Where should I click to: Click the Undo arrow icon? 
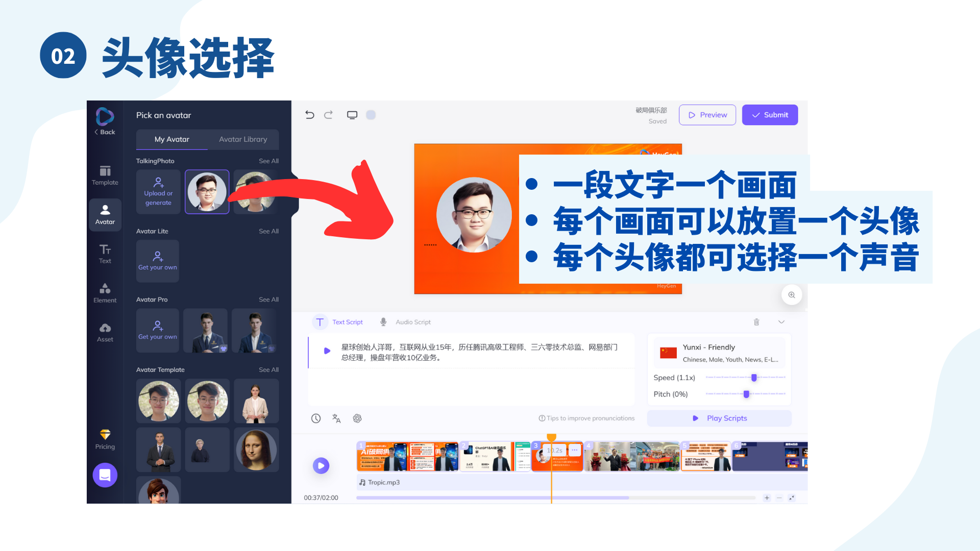coord(310,115)
